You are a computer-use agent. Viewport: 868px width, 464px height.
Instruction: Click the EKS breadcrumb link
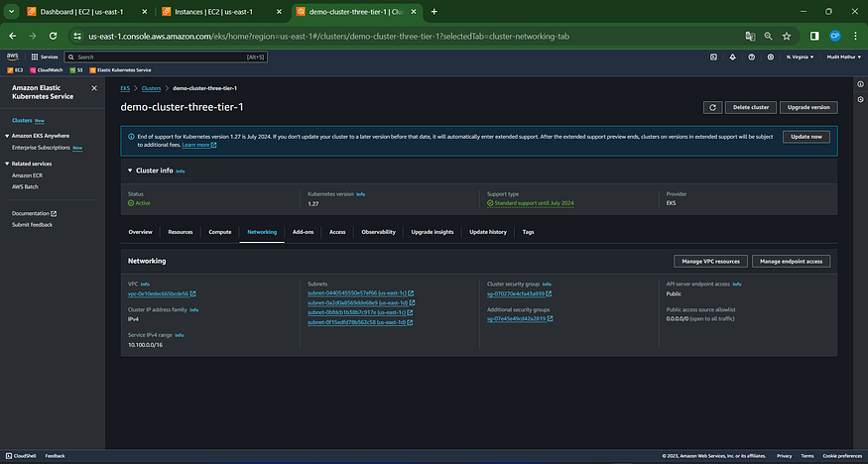(125, 88)
